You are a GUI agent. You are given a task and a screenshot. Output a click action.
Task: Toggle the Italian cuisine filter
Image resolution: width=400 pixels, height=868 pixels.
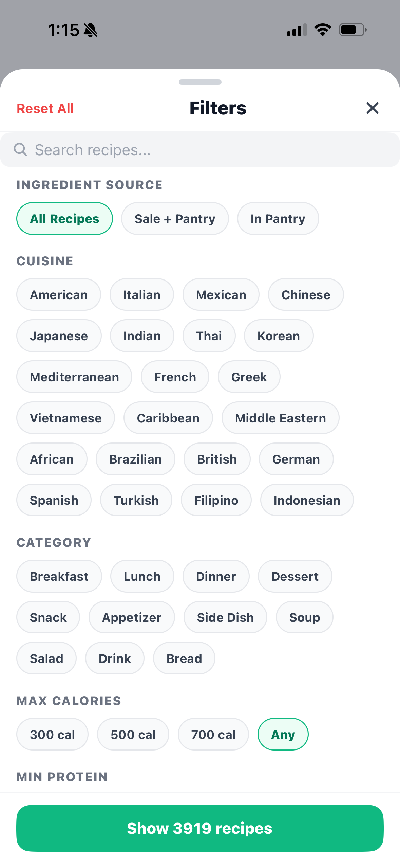click(x=141, y=295)
